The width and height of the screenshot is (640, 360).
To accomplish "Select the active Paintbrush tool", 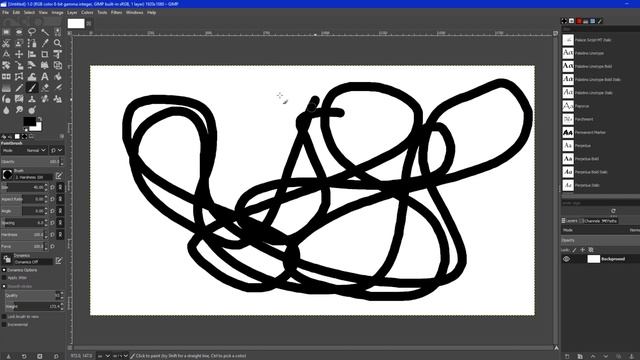I will 32,87.
